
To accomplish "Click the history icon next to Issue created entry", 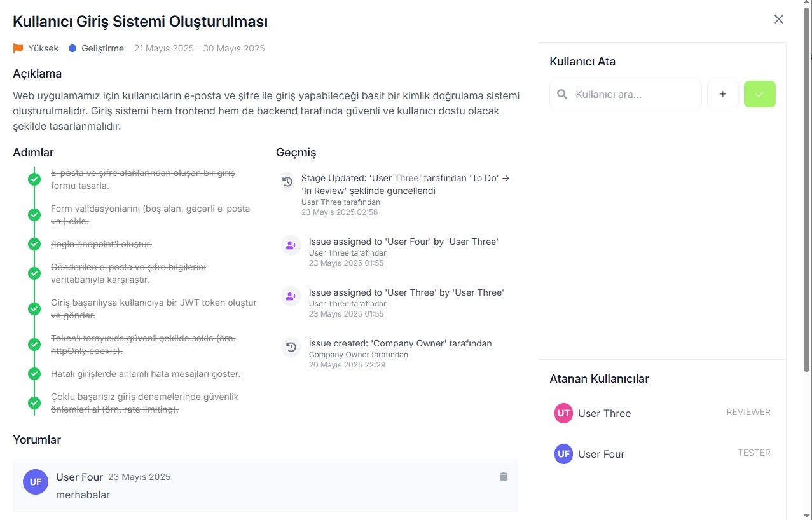I will tap(291, 347).
